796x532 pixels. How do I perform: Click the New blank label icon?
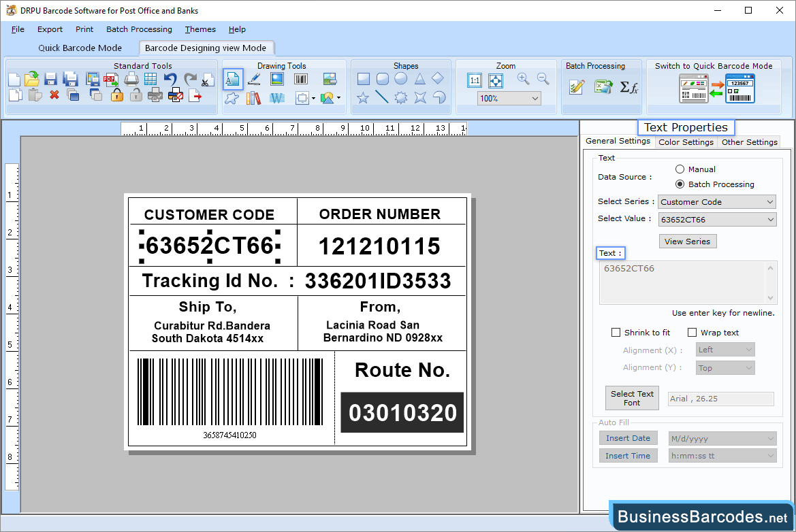tap(14, 80)
